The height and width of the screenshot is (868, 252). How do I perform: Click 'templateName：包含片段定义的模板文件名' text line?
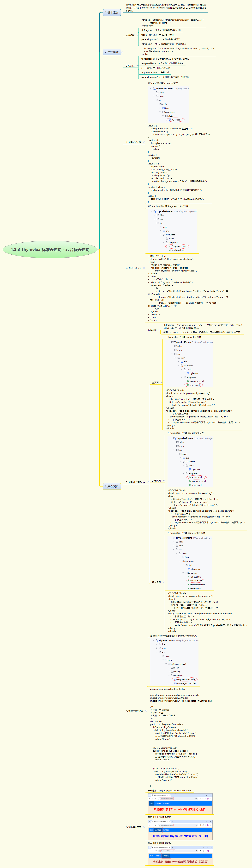click(x=162, y=63)
